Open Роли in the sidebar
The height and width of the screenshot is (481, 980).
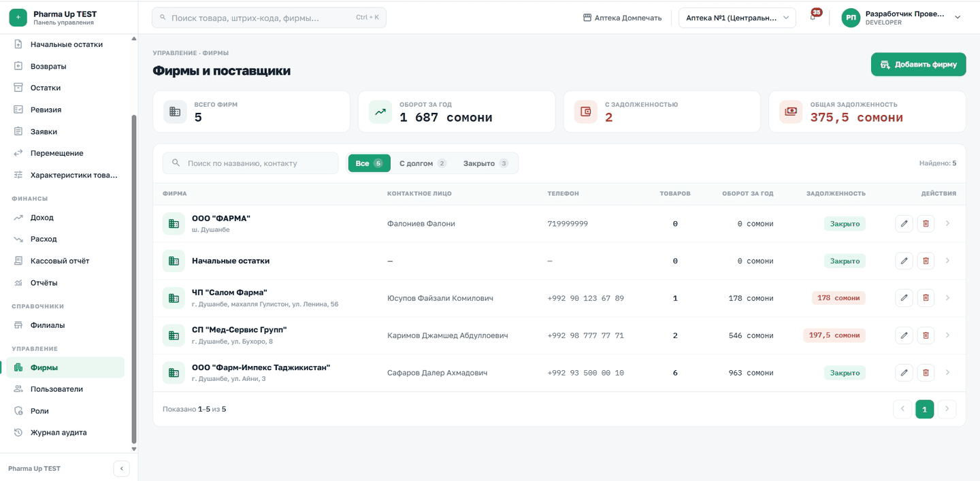coord(65,411)
